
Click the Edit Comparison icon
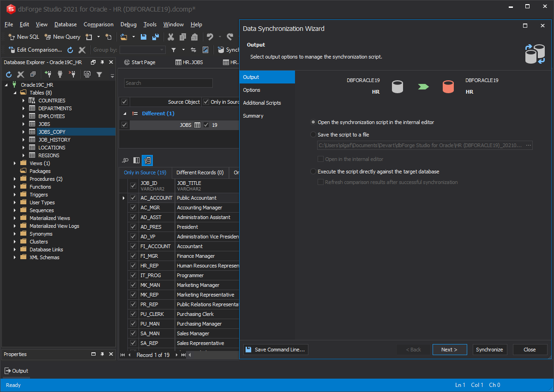point(12,50)
